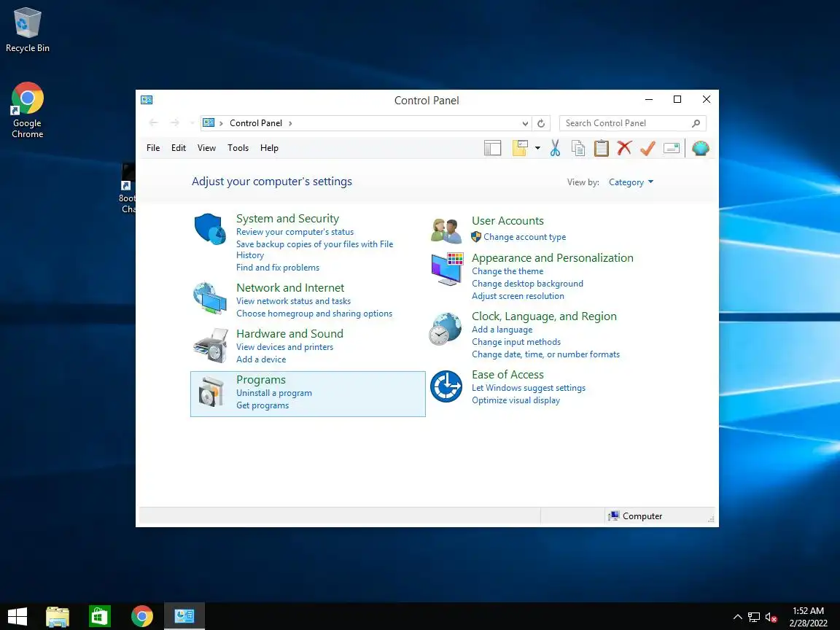Open the View by Category dropdown
Image resolution: width=840 pixels, height=630 pixels.
pyautogui.click(x=631, y=182)
